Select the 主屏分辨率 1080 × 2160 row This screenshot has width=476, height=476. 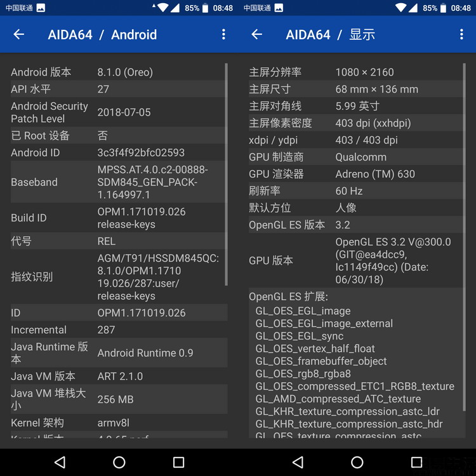coord(355,72)
